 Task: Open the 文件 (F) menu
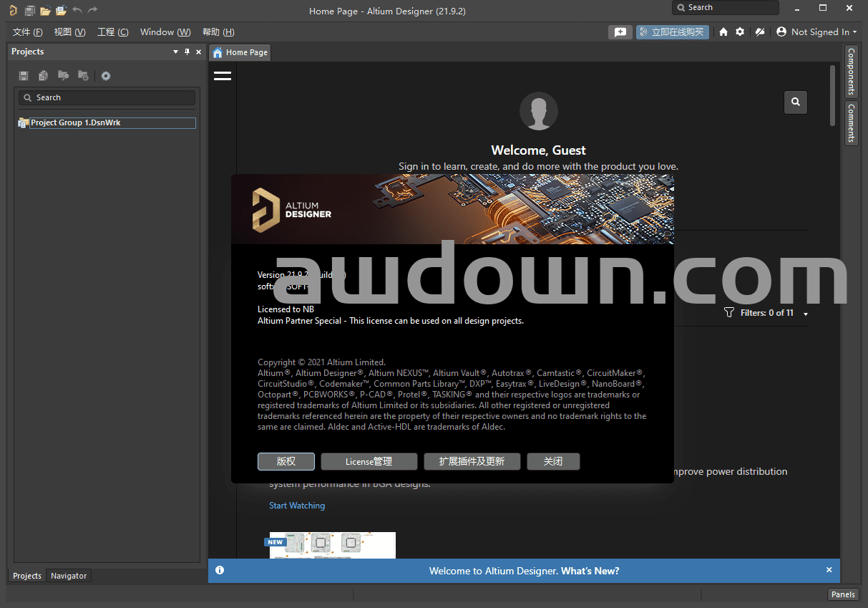27,32
